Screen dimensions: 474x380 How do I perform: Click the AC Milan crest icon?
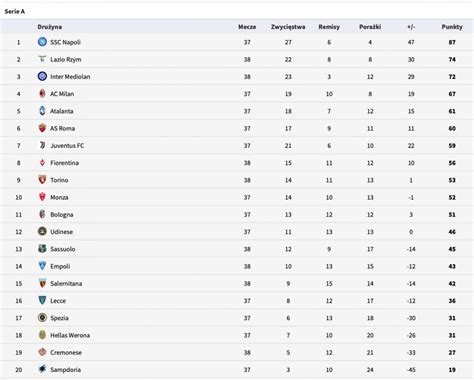42,94
